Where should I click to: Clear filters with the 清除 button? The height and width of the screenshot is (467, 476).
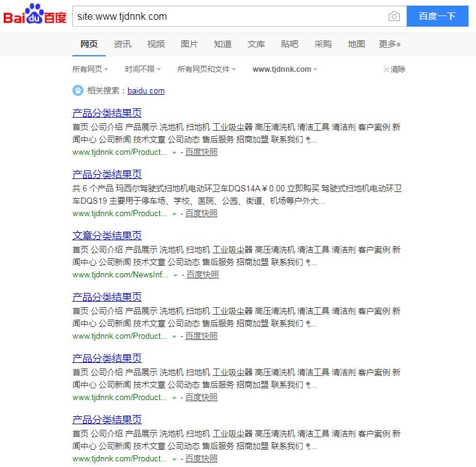point(394,69)
